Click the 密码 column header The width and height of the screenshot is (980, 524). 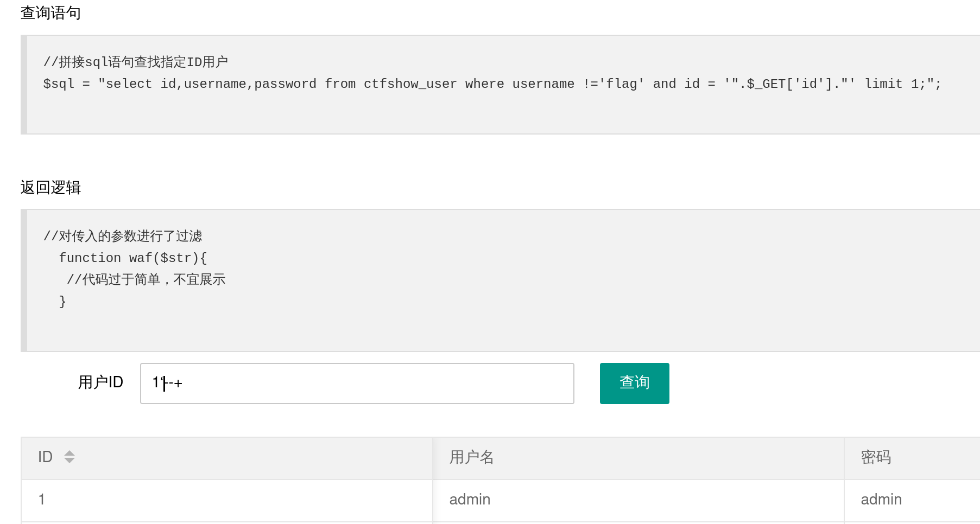(876, 457)
